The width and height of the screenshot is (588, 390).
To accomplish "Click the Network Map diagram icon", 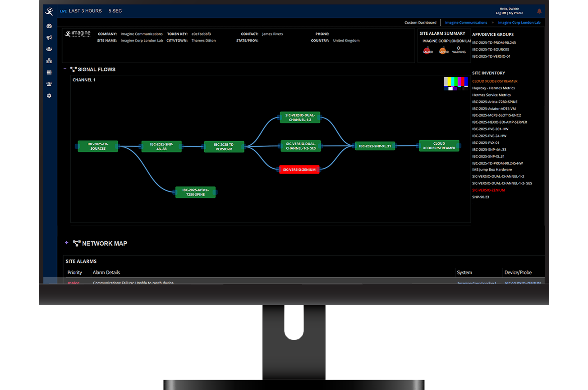I will pos(77,243).
